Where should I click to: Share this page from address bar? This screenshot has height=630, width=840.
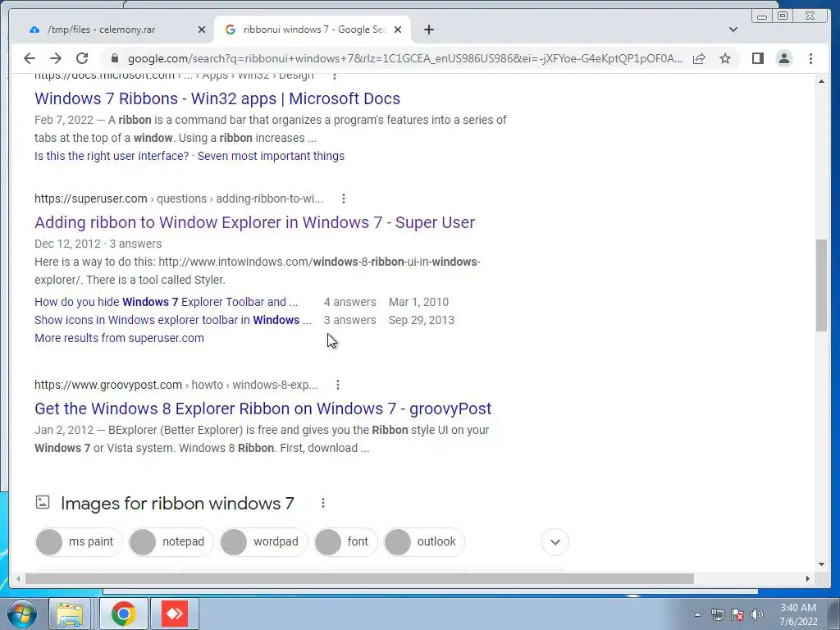coord(699,58)
